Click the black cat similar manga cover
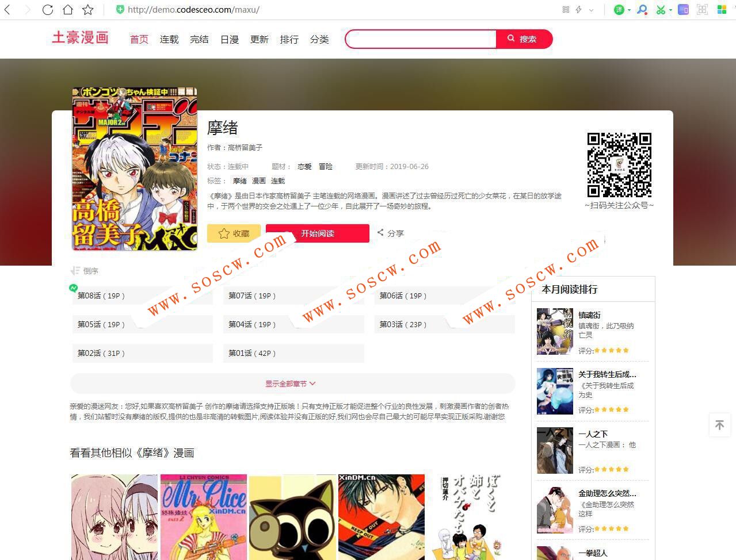 293,517
